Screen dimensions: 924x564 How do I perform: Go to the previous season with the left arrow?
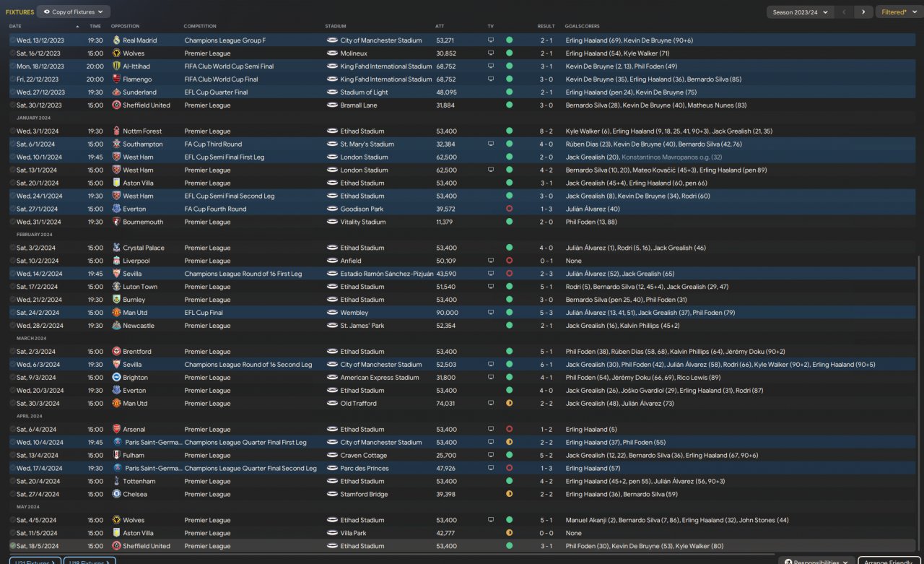tap(843, 12)
